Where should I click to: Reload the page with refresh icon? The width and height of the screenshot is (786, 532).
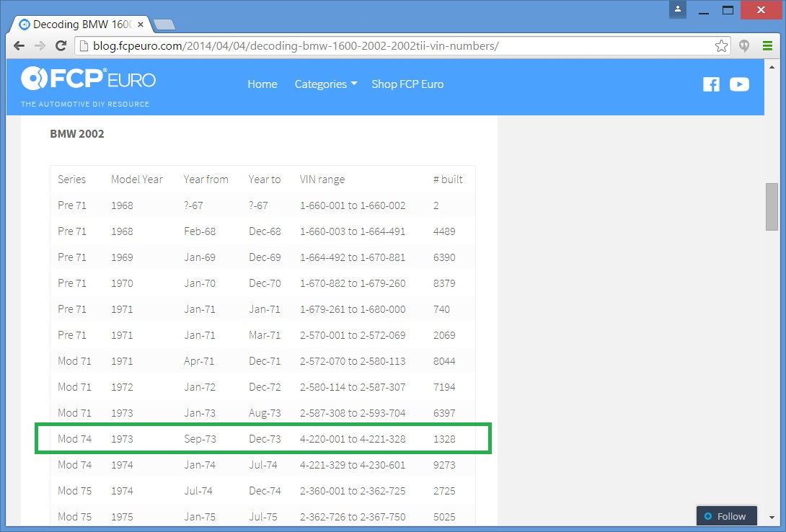pos(61,46)
